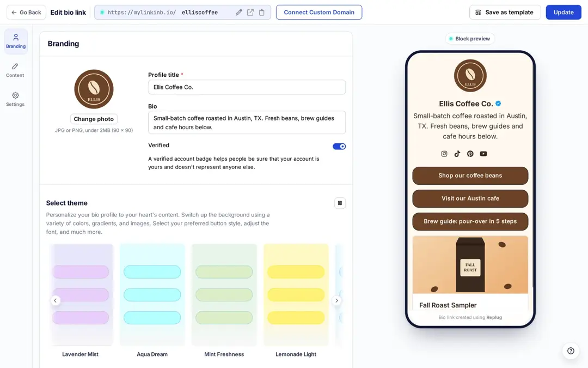Click the Instagram icon in phone preview
Screen dimensions: 588x368
(x=444, y=154)
